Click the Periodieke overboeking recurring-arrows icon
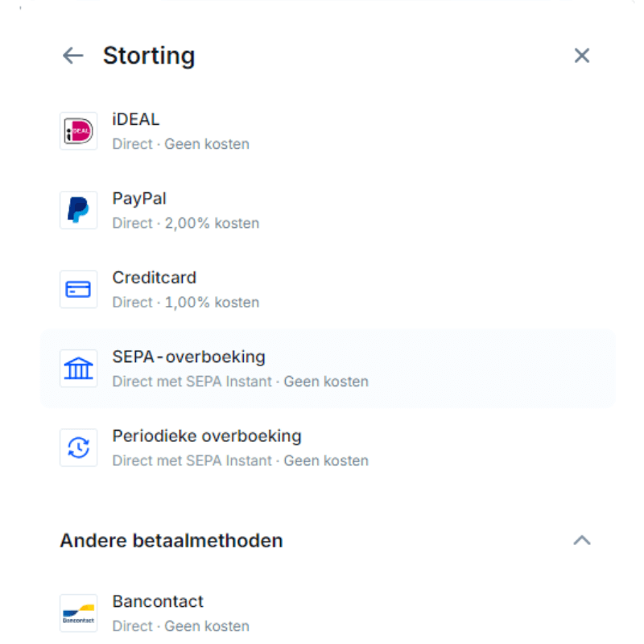 78,448
